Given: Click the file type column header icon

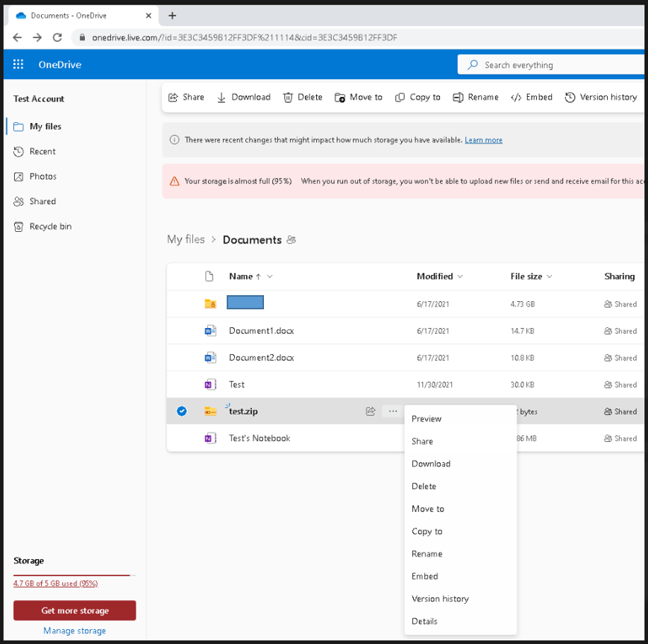Looking at the screenshot, I should pyautogui.click(x=210, y=277).
